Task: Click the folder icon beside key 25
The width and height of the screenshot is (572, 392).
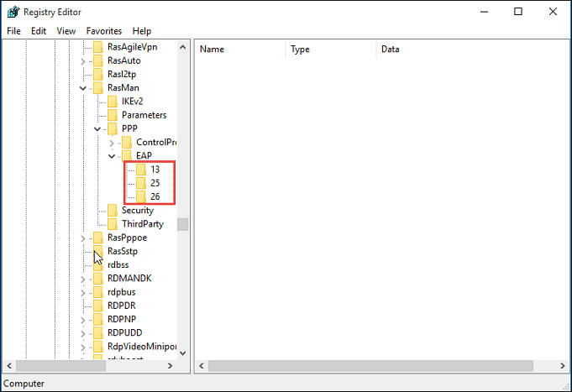Action: click(x=141, y=183)
